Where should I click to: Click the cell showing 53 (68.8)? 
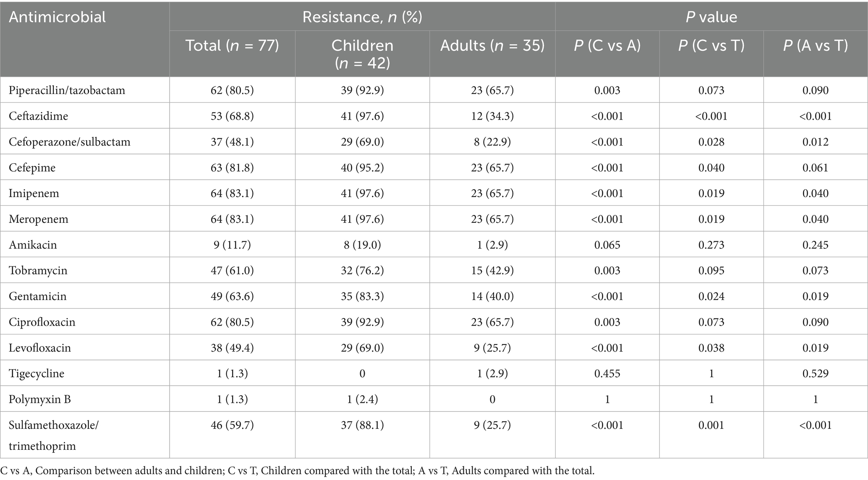pos(232,116)
